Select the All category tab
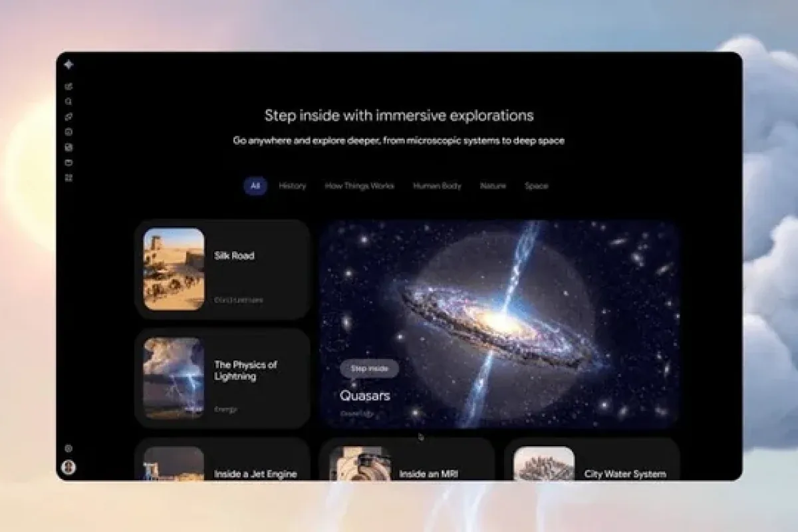 (255, 186)
